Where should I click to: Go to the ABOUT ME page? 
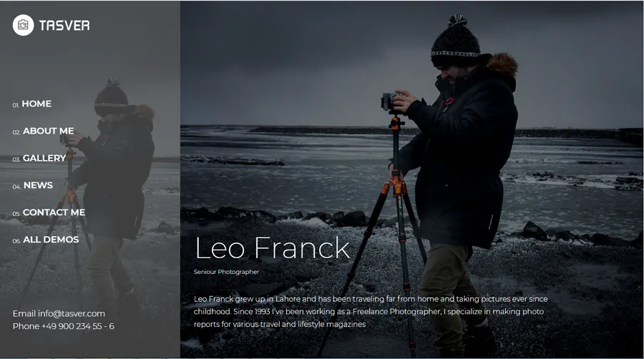click(49, 131)
